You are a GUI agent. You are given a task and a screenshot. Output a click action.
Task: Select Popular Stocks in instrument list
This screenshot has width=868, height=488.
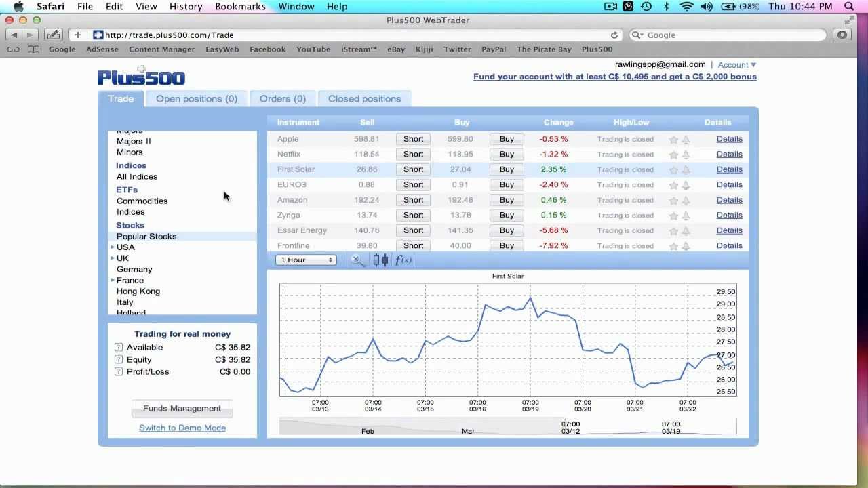coord(146,237)
